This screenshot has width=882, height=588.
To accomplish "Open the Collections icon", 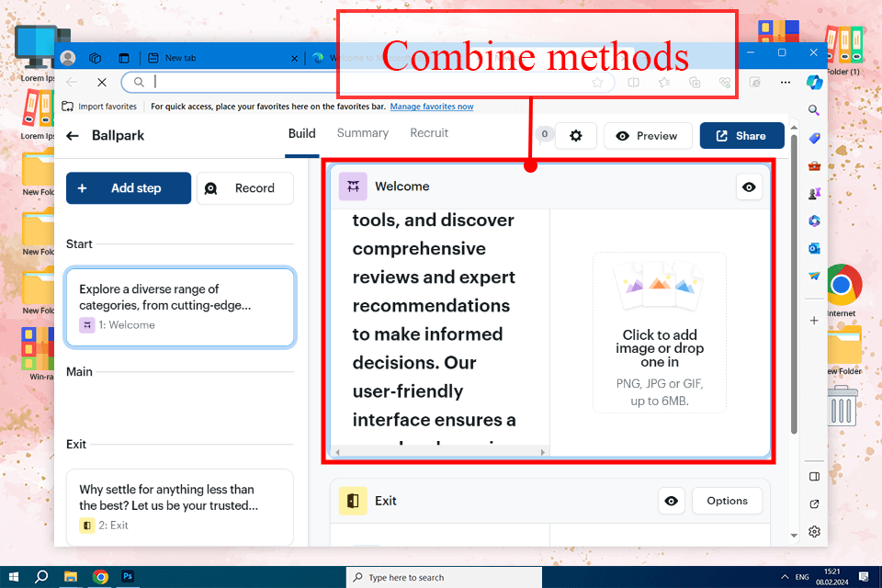I will [695, 83].
